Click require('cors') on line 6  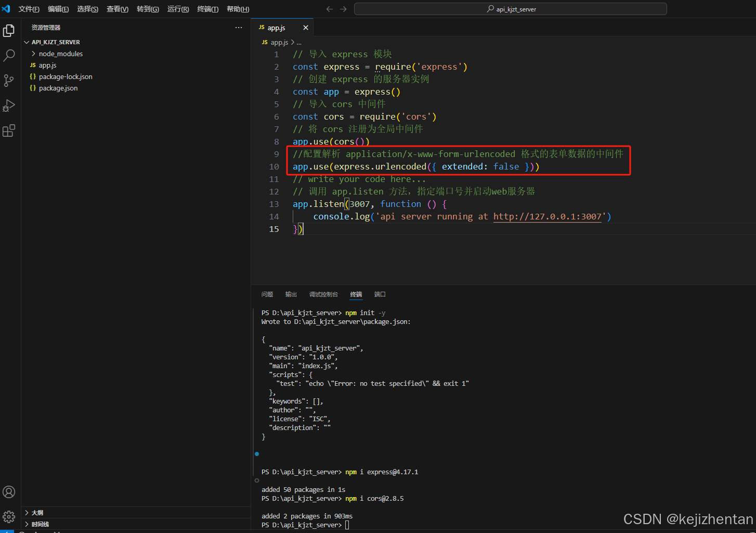click(x=398, y=116)
